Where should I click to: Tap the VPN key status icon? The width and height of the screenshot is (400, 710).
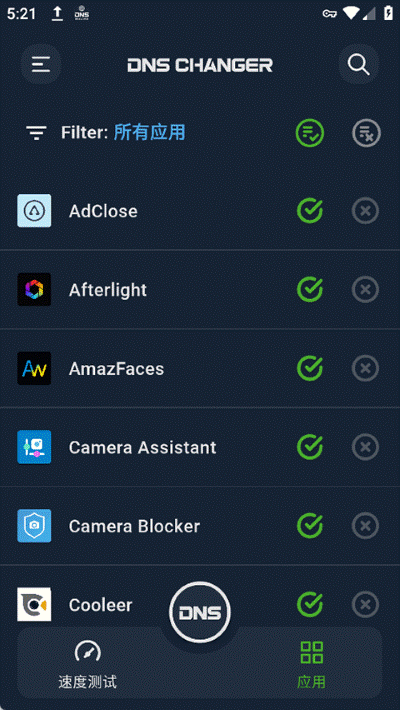pos(329,14)
